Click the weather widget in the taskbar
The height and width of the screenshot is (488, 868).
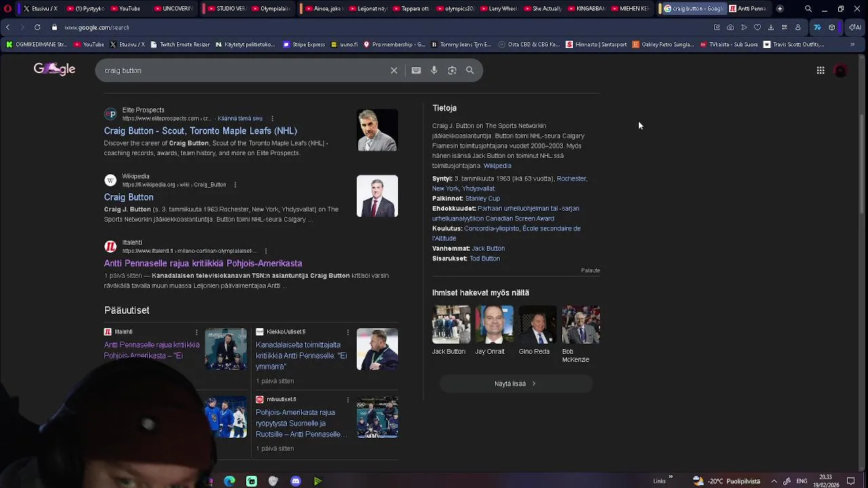(x=726, y=481)
